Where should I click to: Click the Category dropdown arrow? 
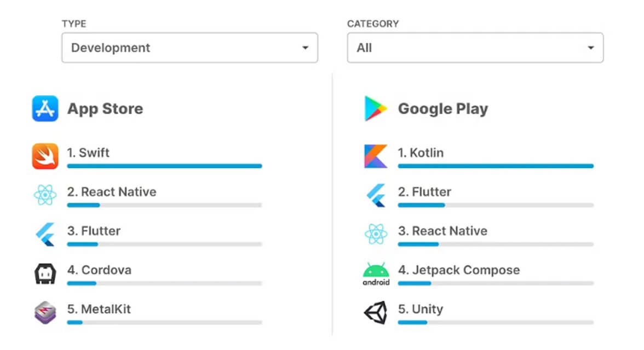coord(591,48)
